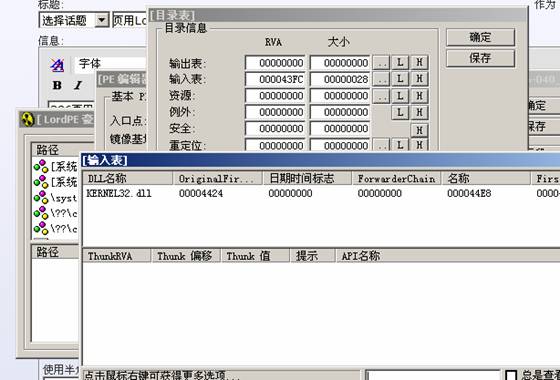Browse 输出表 with its '..' button
This screenshot has width=560, height=380.
(381, 63)
